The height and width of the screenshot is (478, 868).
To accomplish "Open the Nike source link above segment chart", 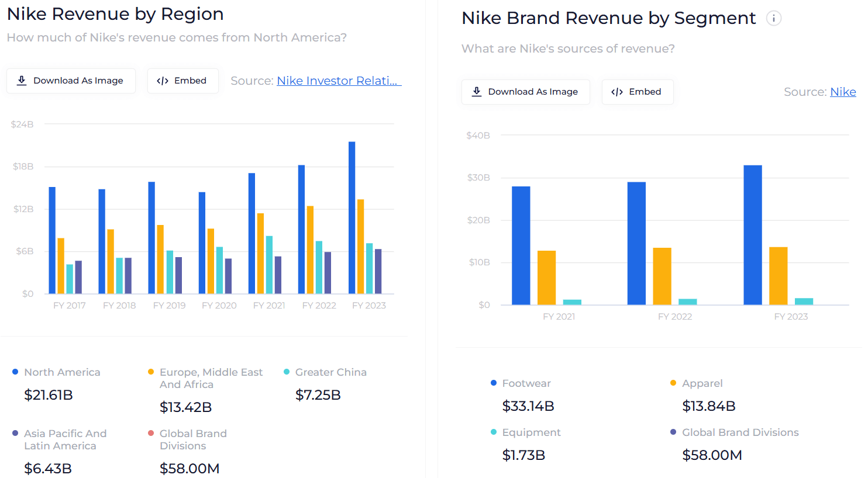I will pyautogui.click(x=843, y=92).
